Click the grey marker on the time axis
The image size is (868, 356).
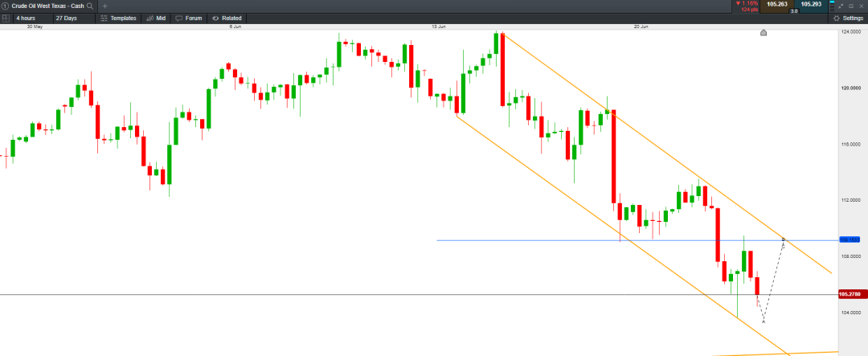click(x=764, y=33)
